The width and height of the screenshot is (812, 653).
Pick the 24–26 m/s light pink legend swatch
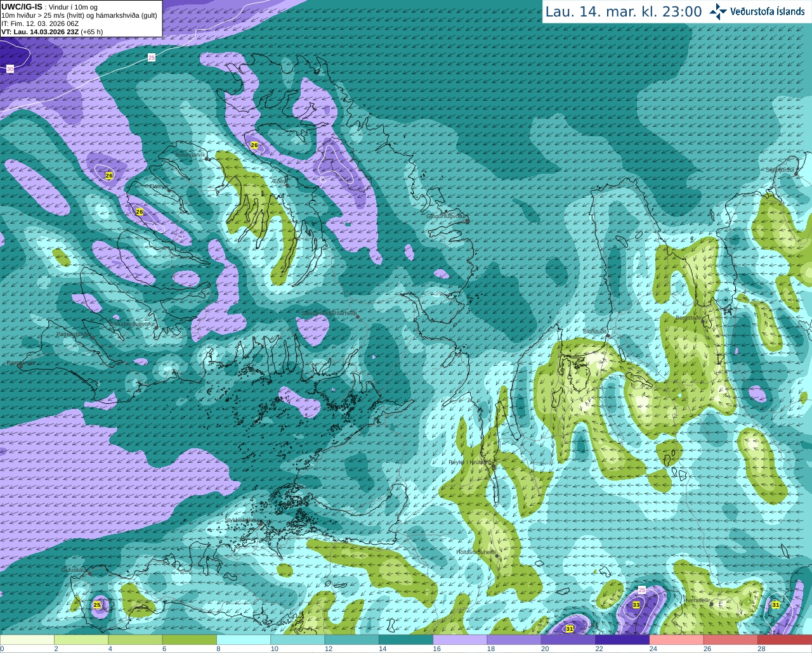677,640
